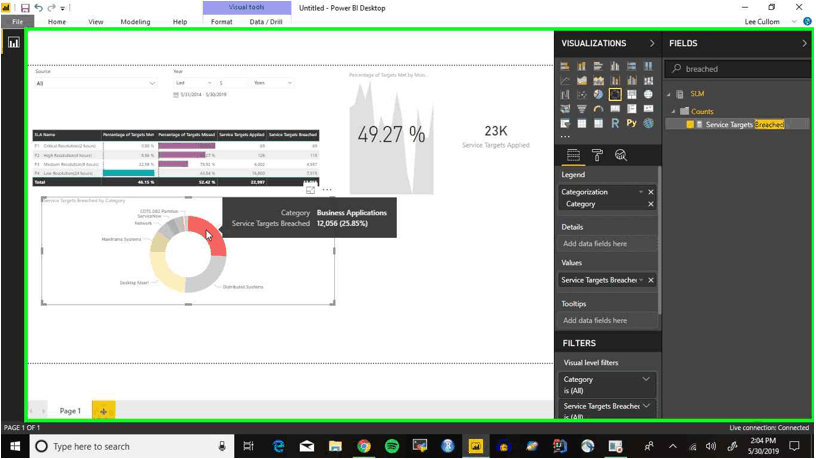Click Add data fields here under Details

[x=607, y=244]
